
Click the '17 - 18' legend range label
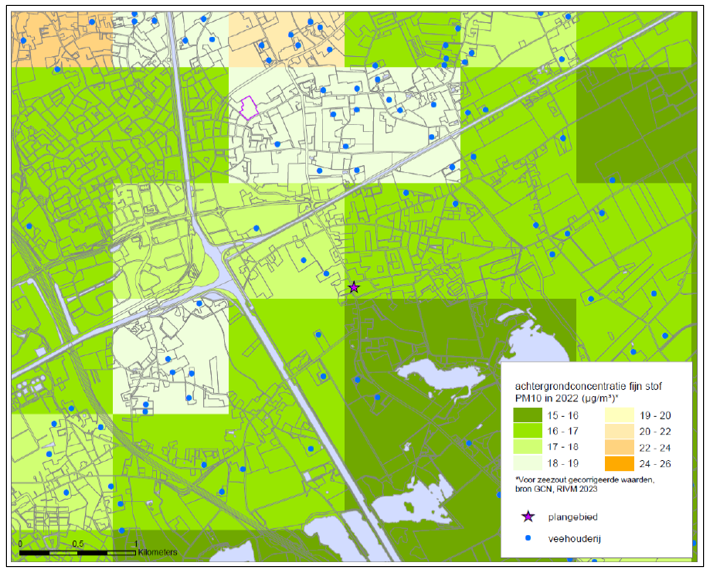pos(563,447)
